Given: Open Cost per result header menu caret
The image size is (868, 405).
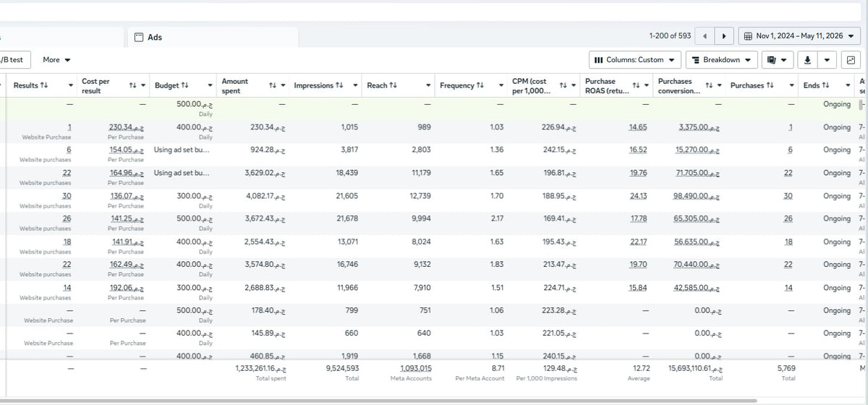Looking at the screenshot, I should [x=143, y=86].
